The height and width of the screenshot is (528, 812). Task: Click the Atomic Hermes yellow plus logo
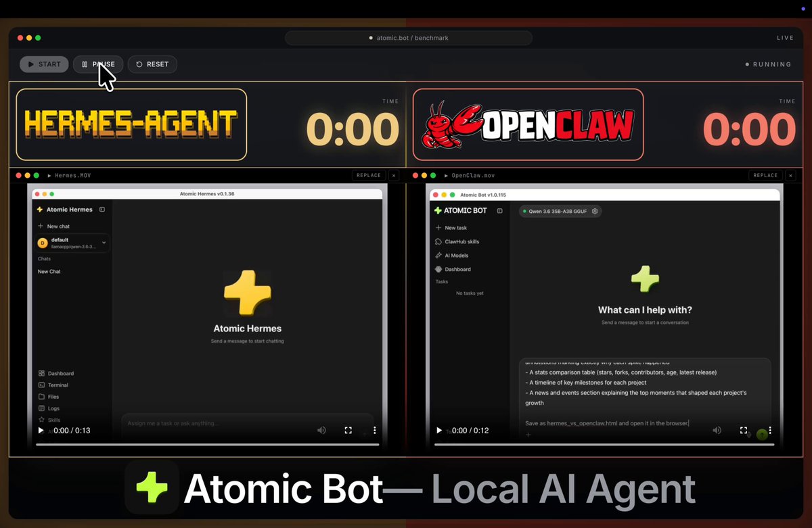(x=247, y=294)
